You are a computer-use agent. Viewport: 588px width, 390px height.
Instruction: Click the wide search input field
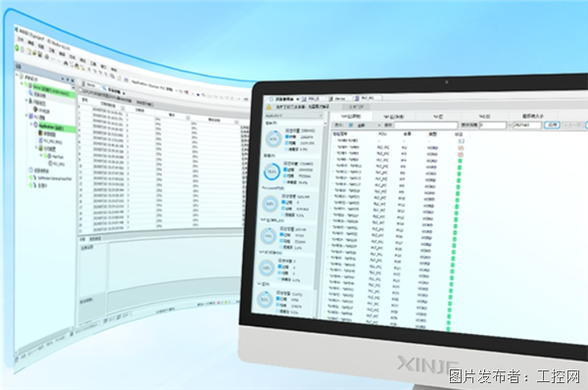[425, 125]
